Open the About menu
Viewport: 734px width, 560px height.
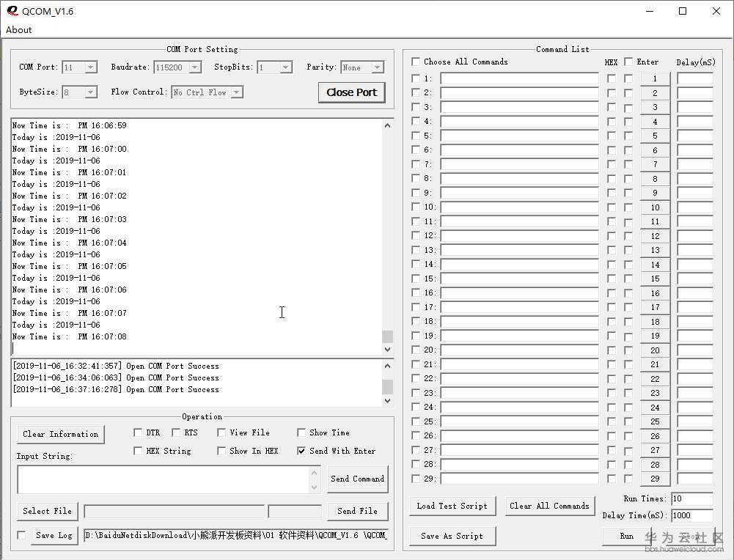[x=19, y=30]
